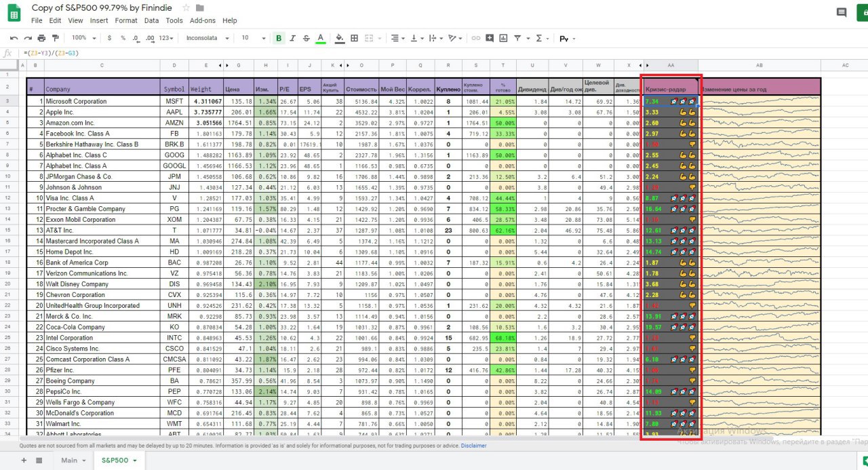Open the Insert menu
The width and height of the screenshot is (868, 470).
pos(99,20)
